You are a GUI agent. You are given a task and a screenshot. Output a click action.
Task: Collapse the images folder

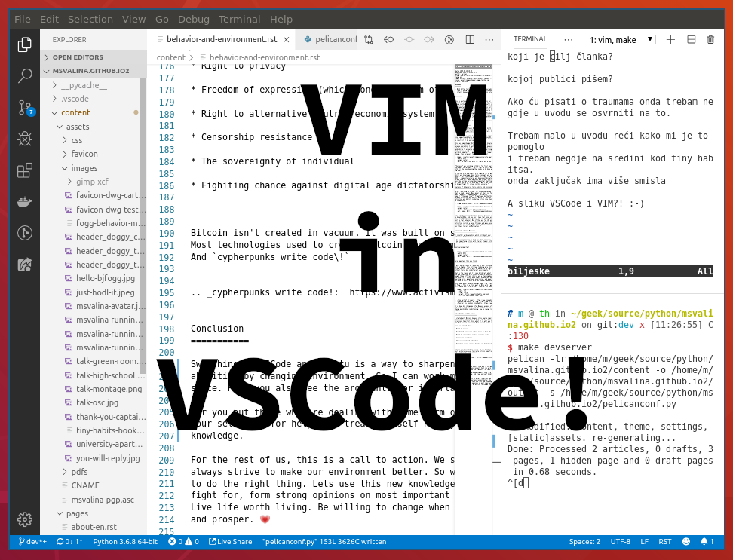(x=94, y=167)
